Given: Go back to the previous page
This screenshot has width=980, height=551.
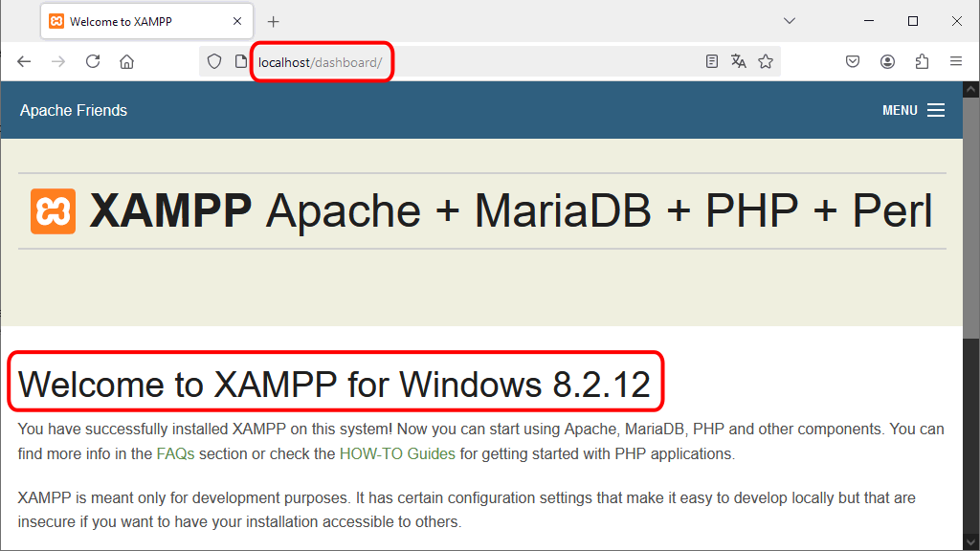Looking at the screenshot, I should point(24,61).
